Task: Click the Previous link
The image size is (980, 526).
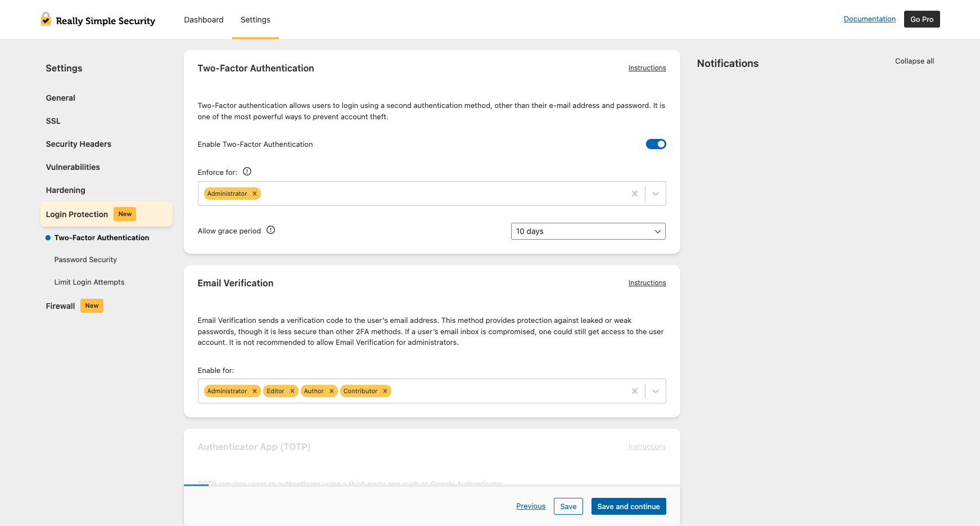Action: click(531, 506)
